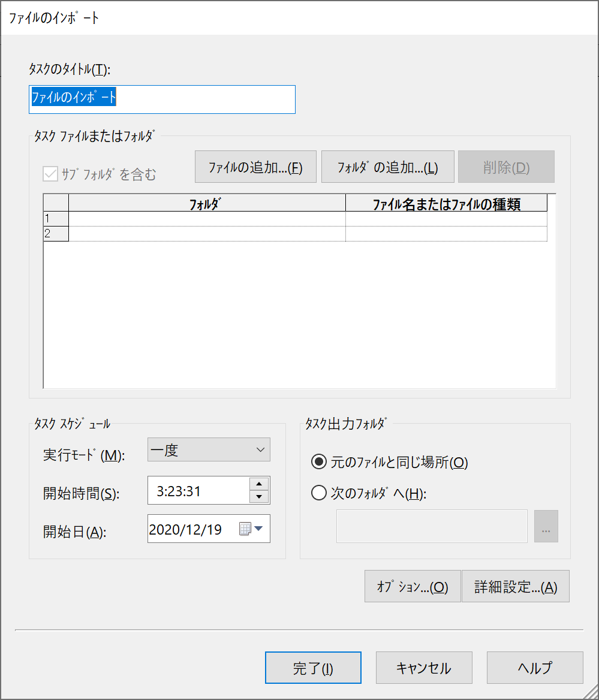Select 次のフォルダへ radio option
The height and width of the screenshot is (700, 599).
click(x=319, y=494)
